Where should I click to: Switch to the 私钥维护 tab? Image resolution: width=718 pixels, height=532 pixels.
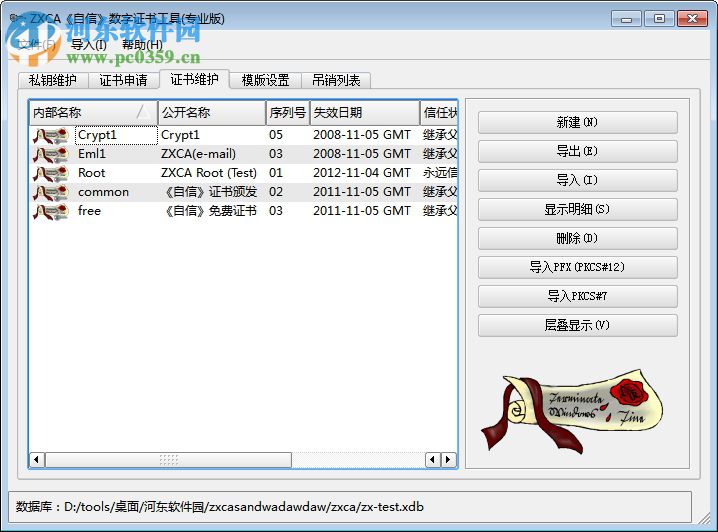pyautogui.click(x=53, y=81)
